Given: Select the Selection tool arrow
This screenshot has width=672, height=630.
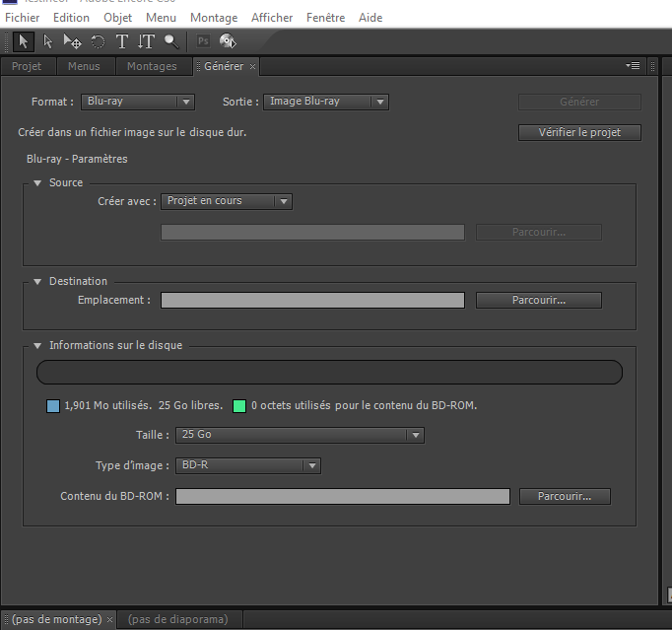Looking at the screenshot, I should 23,41.
